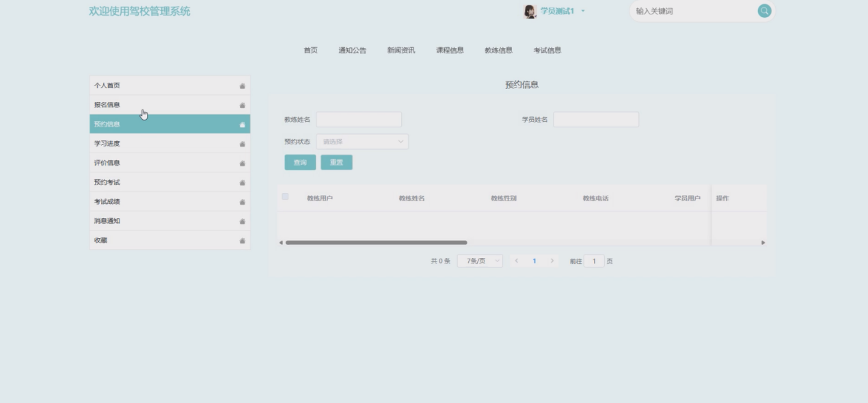Focus the 学员姓名 input field
The height and width of the screenshot is (403, 868).
(x=596, y=120)
